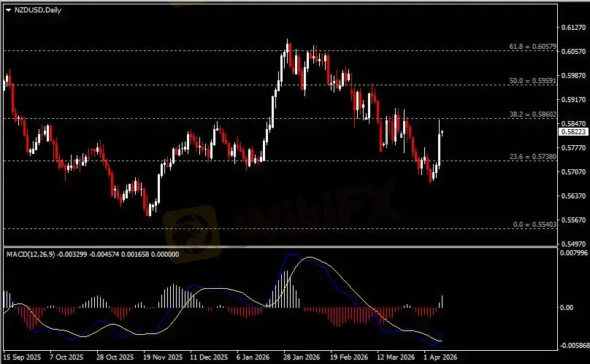This screenshot has width=590, height=364.
Task: Click the 19 Nov 2025 date label
Action: click(x=163, y=357)
